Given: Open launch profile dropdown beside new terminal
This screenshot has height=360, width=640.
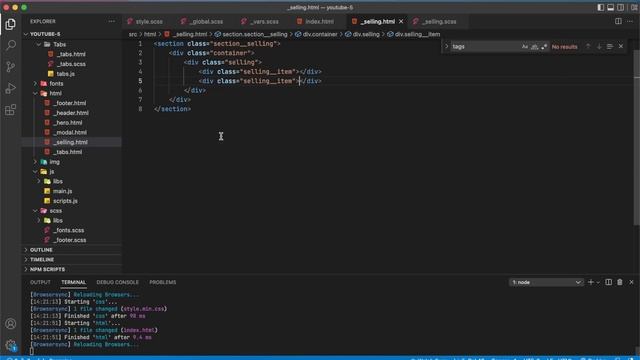Looking at the screenshot, I should click(598, 282).
